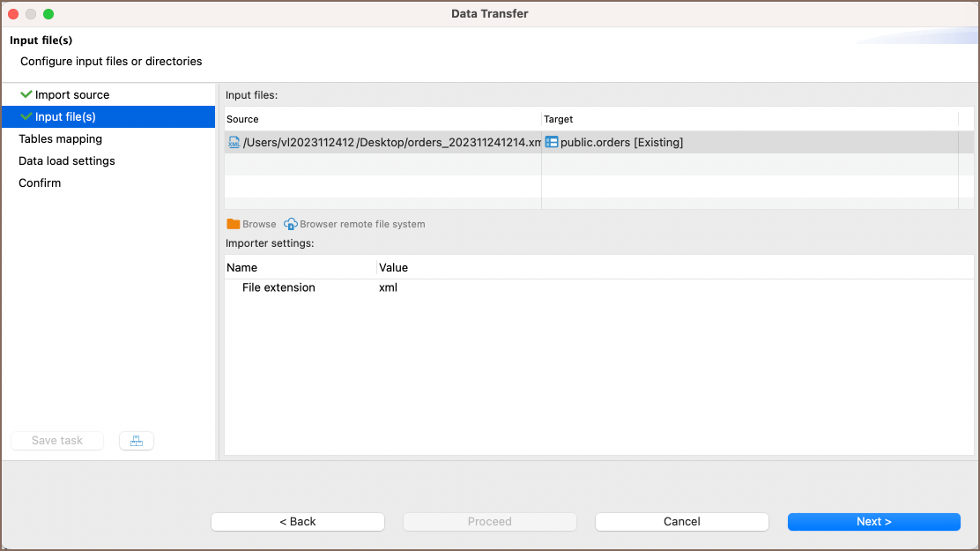Click green checkmark next to Input file(s)

pos(26,116)
